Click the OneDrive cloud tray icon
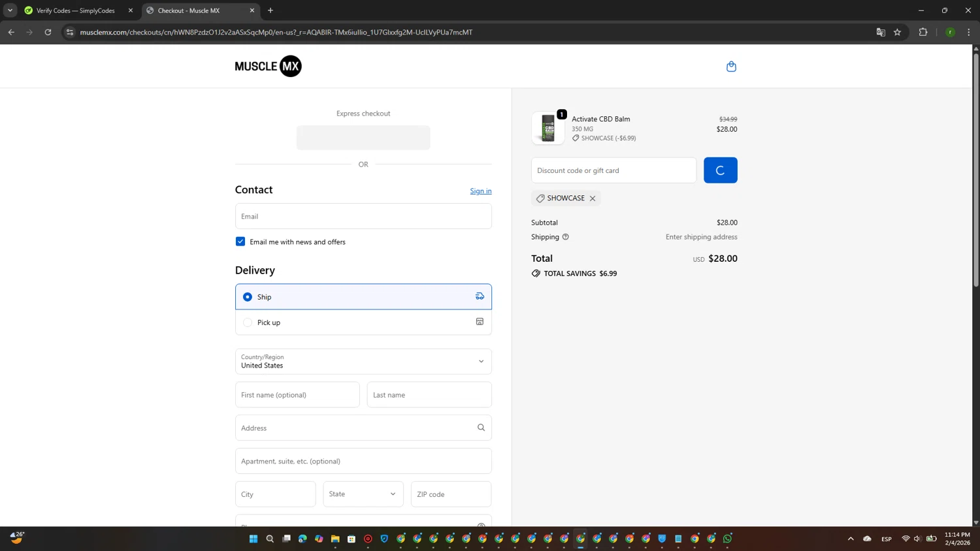This screenshot has height=551, width=980. (x=868, y=539)
